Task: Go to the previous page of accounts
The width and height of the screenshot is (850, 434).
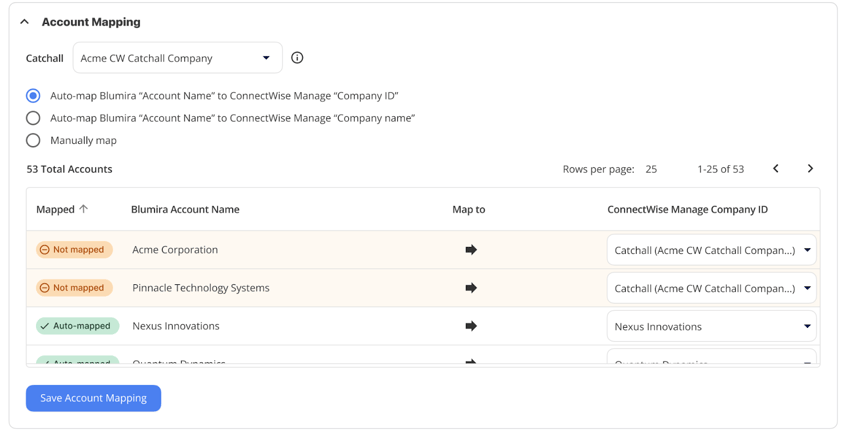Action: pyautogui.click(x=776, y=169)
